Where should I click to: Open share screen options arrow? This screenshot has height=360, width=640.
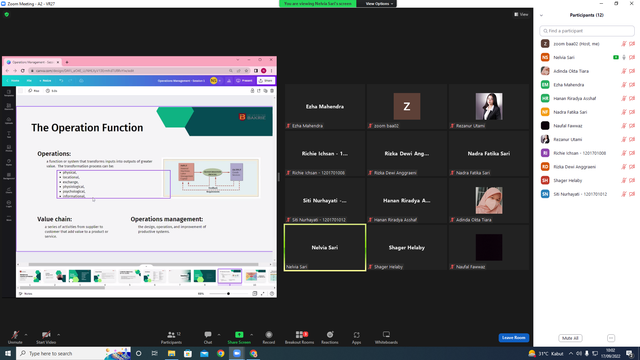click(x=251, y=335)
